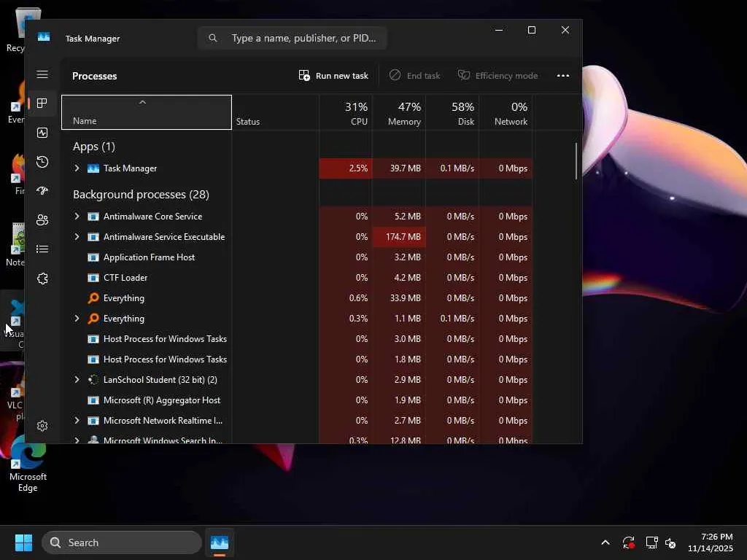Select Application Frame Host process

click(298, 257)
